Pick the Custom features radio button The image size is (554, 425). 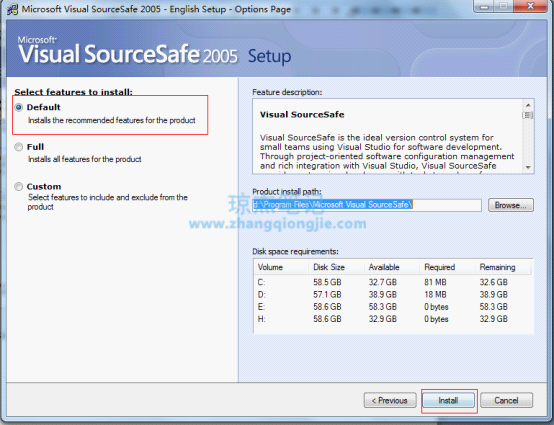click(x=19, y=187)
